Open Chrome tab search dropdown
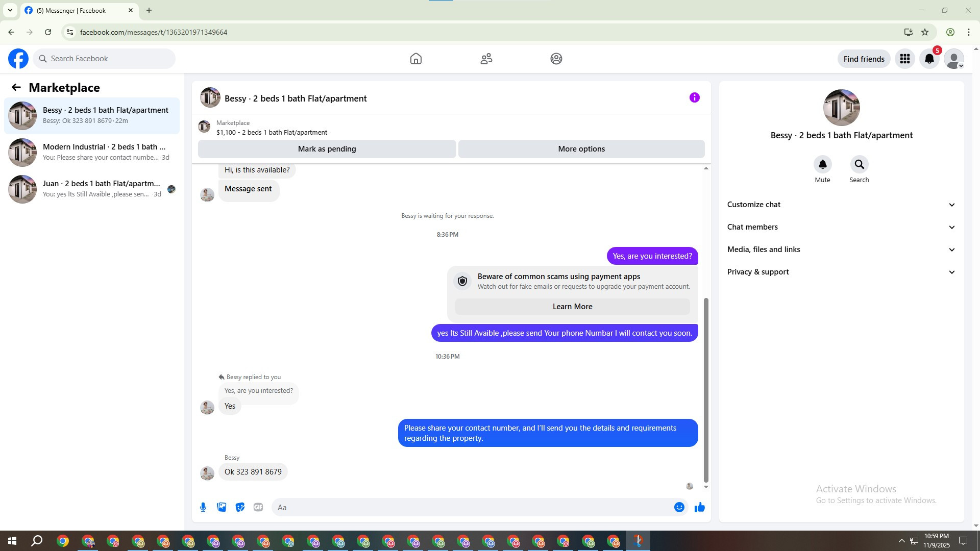The image size is (980, 551). (10, 10)
